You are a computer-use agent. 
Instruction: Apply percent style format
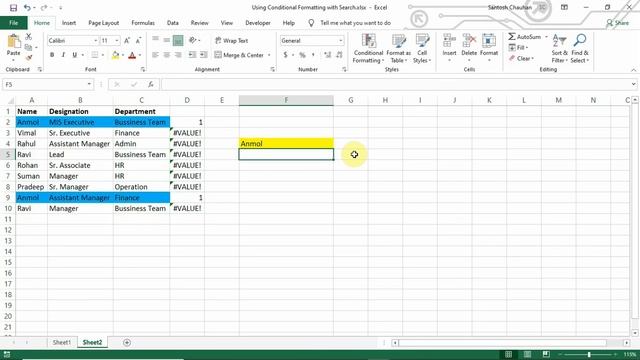(302, 55)
